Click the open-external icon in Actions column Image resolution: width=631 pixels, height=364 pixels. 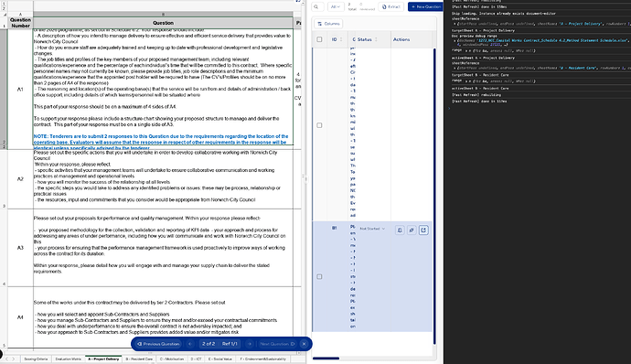423,230
